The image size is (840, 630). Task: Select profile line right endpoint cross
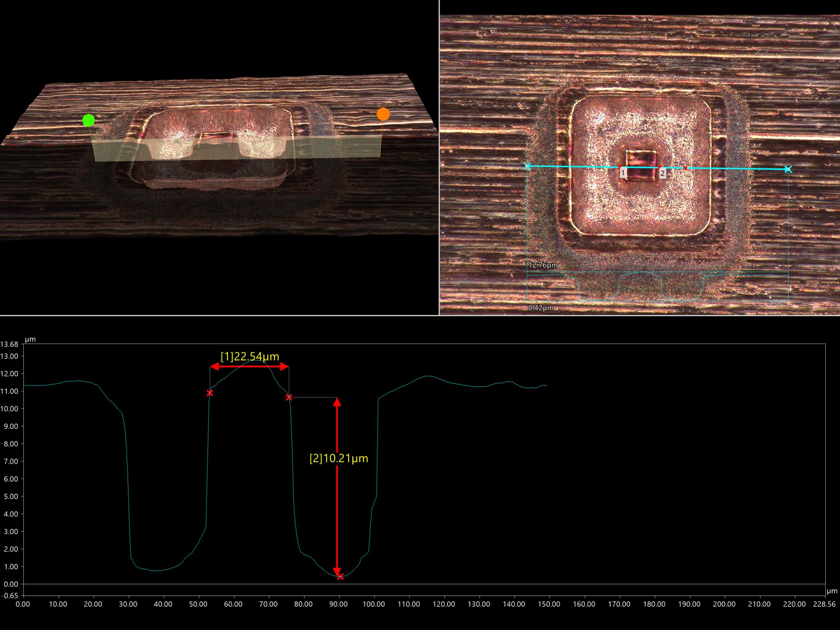tap(787, 169)
